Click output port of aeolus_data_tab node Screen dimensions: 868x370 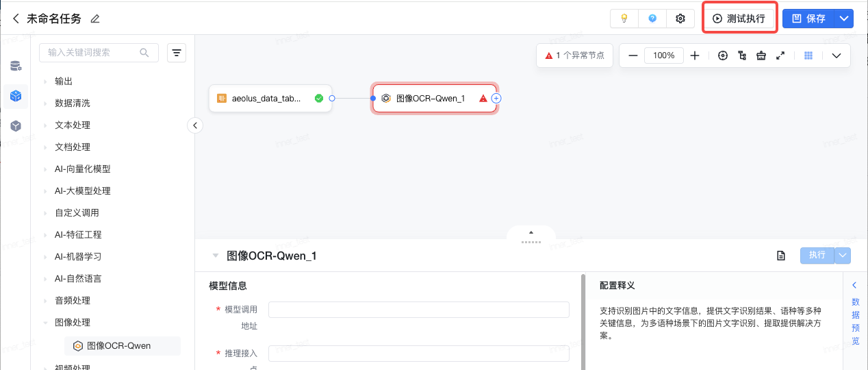[331, 98]
